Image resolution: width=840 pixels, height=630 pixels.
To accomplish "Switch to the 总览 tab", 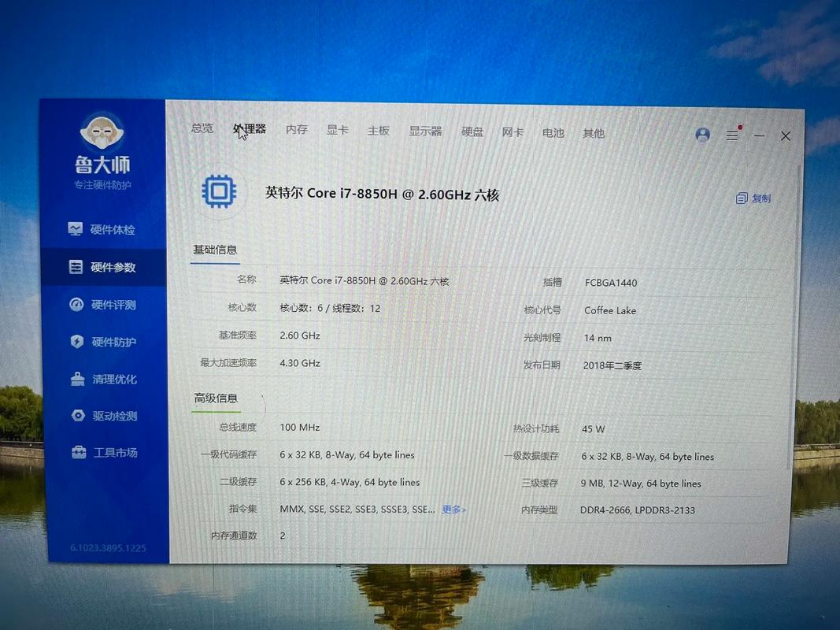I will 202,128.
